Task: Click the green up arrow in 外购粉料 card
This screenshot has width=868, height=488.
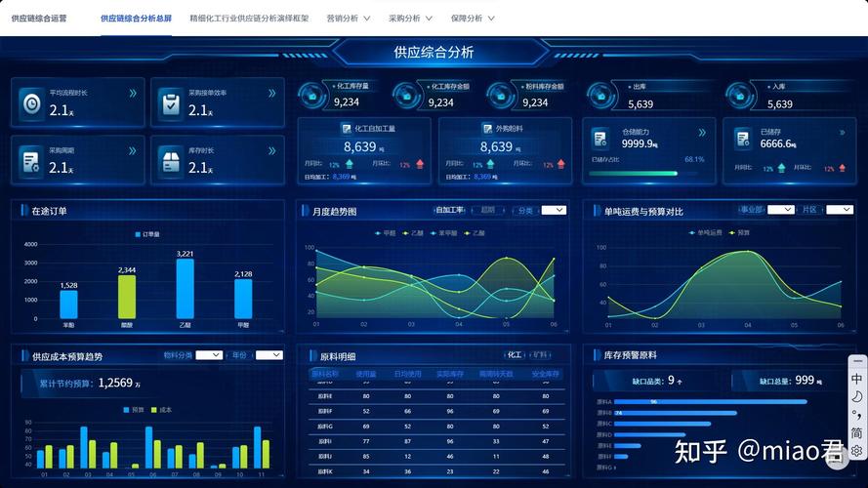Action: (x=490, y=164)
